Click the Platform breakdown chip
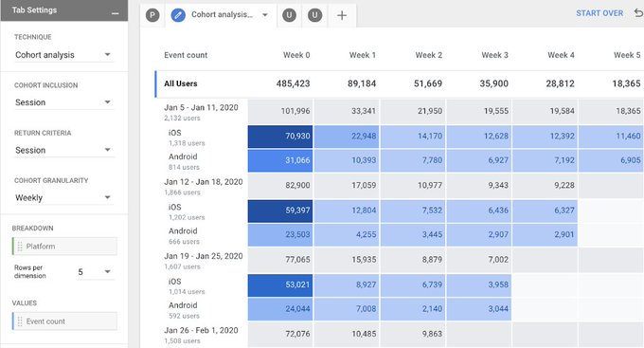 (x=64, y=246)
